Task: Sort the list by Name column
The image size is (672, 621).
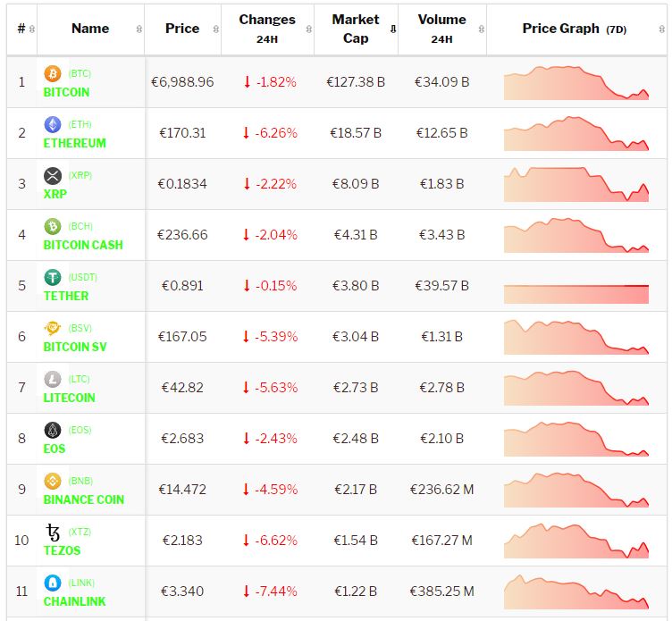Action: (90, 29)
